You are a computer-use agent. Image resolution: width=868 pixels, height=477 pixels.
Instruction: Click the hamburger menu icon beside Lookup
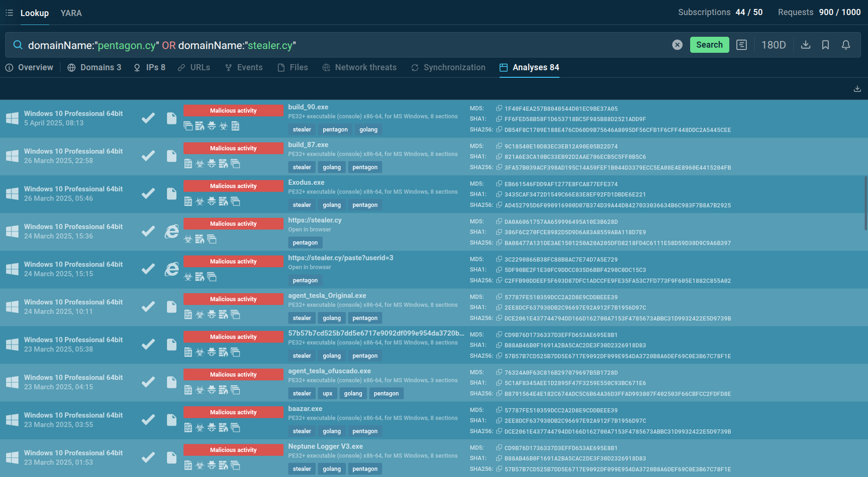pos(9,13)
